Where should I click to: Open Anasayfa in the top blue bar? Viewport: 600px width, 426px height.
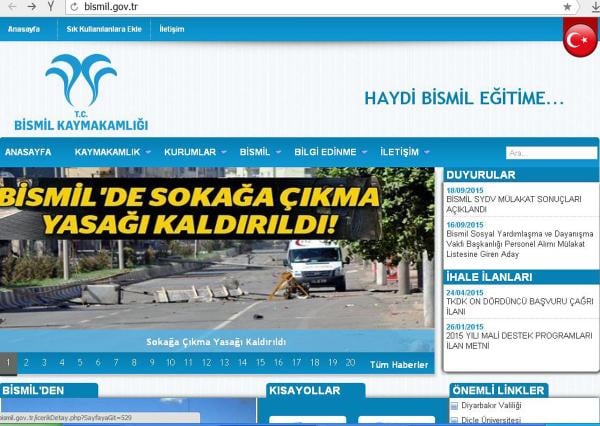[x=24, y=29]
